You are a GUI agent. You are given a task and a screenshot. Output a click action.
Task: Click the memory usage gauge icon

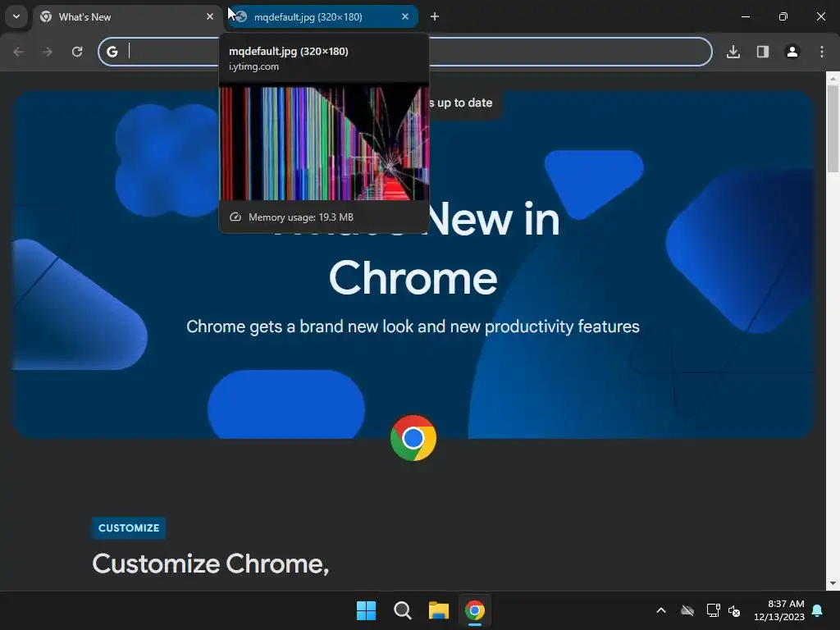(x=235, y=217)
